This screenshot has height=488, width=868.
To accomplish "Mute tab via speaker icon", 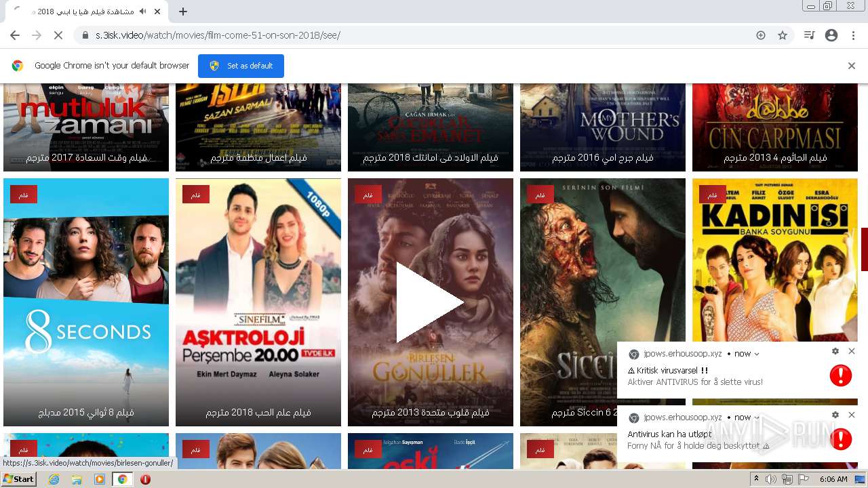I will pos(142,12).
